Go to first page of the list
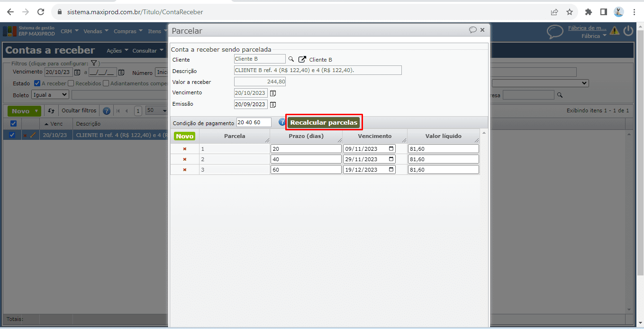The height and width of the screenshot is (329, 644). (118, 111)
